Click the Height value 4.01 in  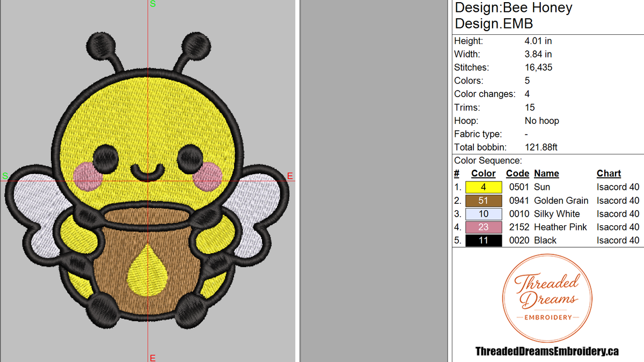pos(538,41)
